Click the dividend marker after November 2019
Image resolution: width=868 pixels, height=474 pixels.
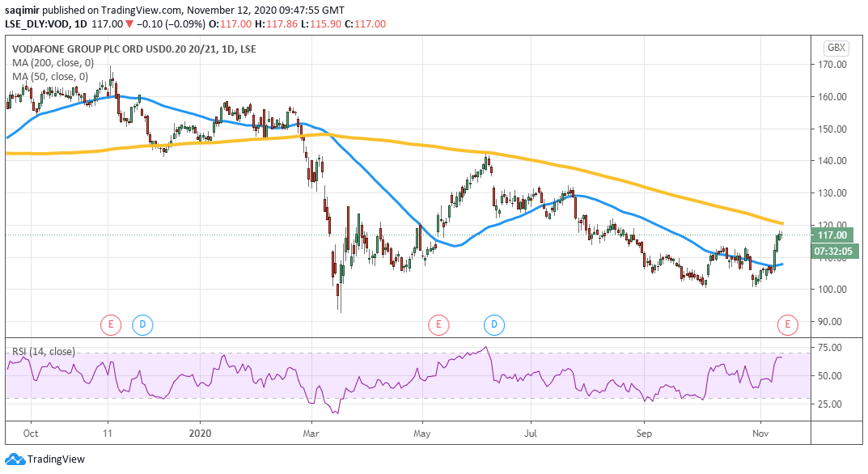pos(142,325)
